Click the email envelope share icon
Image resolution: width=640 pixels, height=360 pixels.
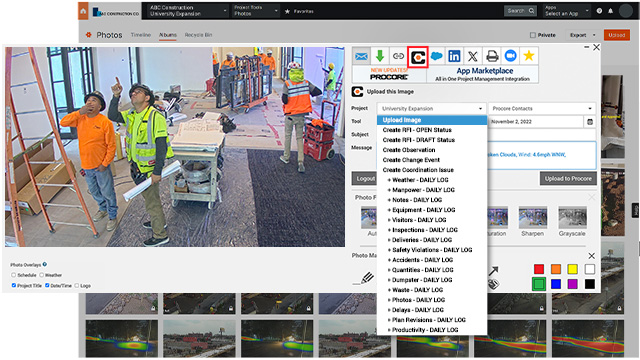[361, 56]
